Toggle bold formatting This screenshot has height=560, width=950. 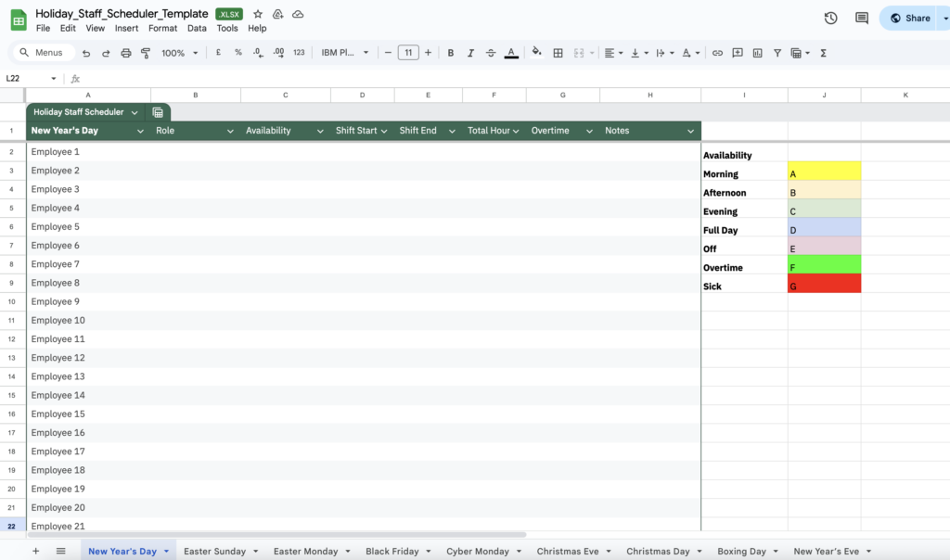coord(451,53)
